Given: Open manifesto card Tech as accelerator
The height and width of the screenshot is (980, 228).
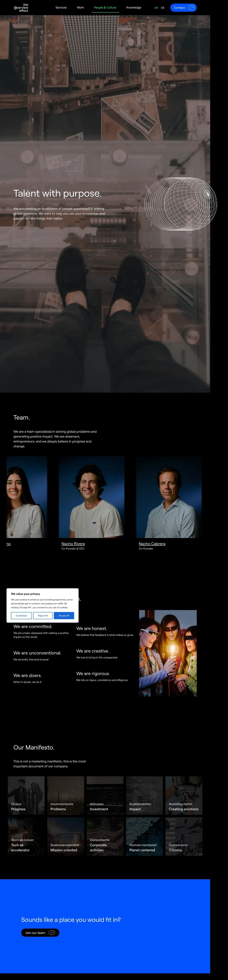Looking at the screenshot, I should pos(26,836).
